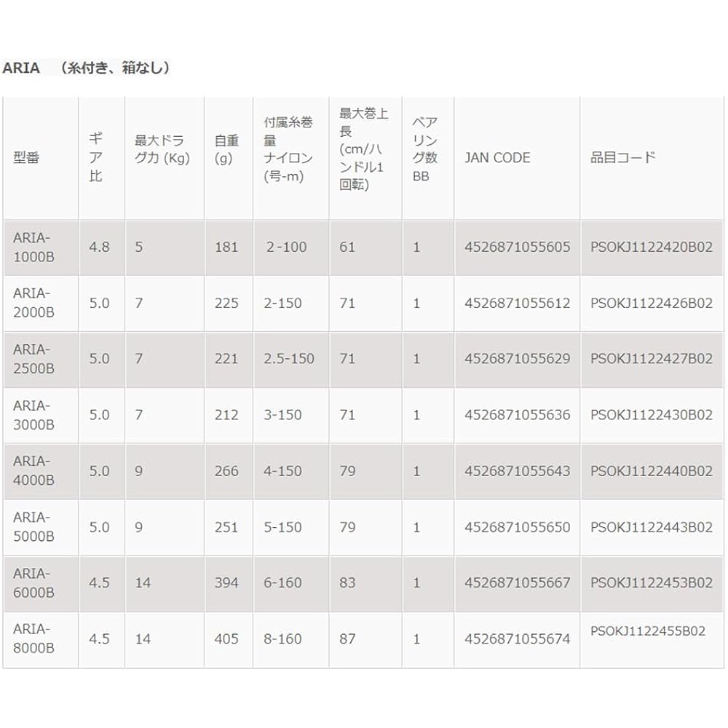Select item code PSOKJ1122453B02
The width and height of the screenshot is (728, 728).
click(x=652, y=582)
